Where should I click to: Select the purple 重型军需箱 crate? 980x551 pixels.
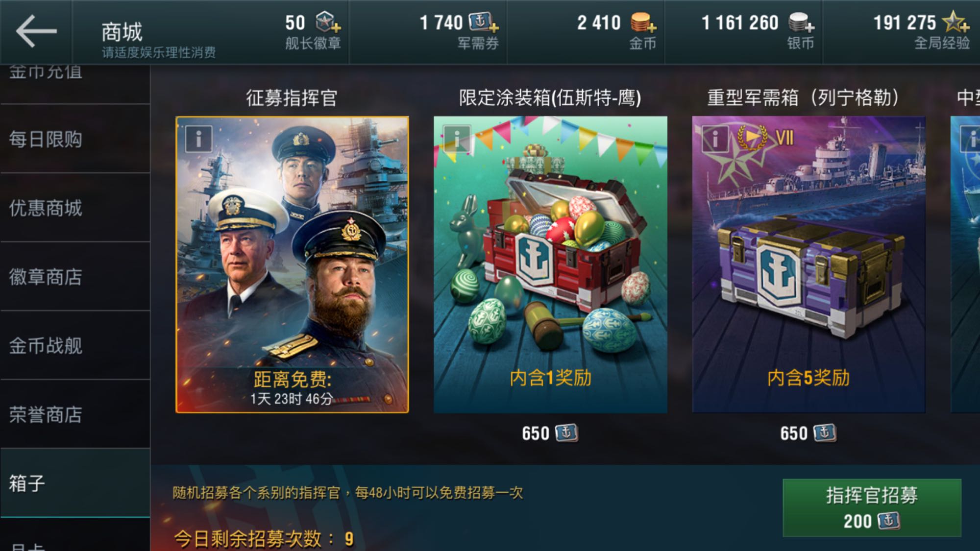click(x=808, y=264)
